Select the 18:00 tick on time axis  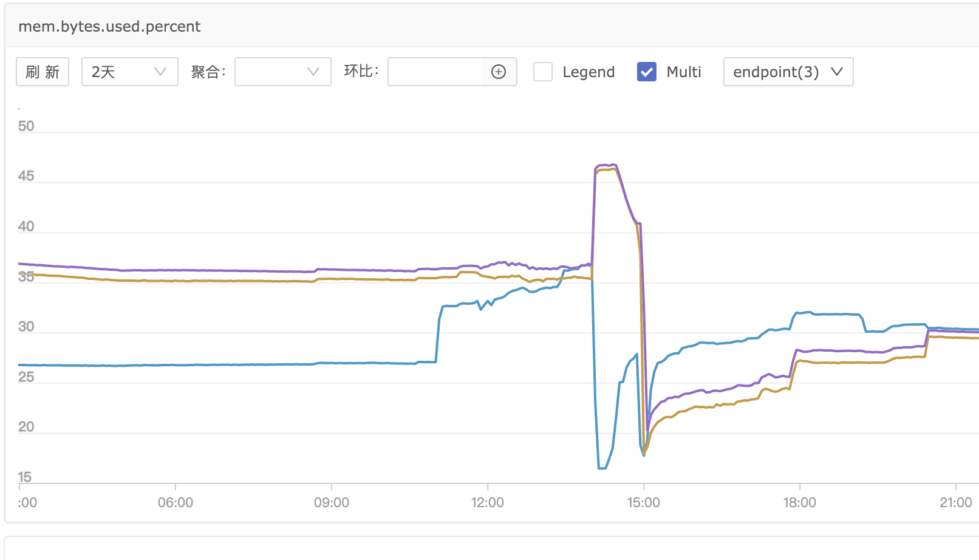pos(800,503)
